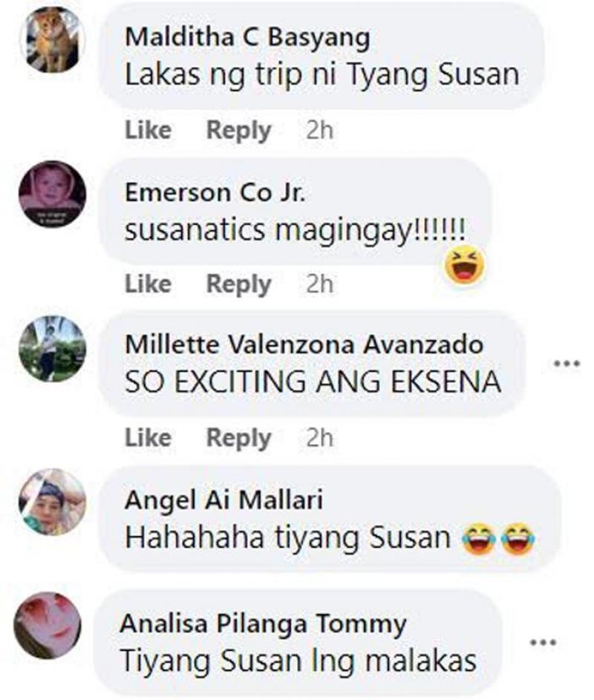Image resolution: width=594 pixels, height=700 pixels.
Task: Open Emerson Co Jr.'s profile avatar
Action: 52,194
